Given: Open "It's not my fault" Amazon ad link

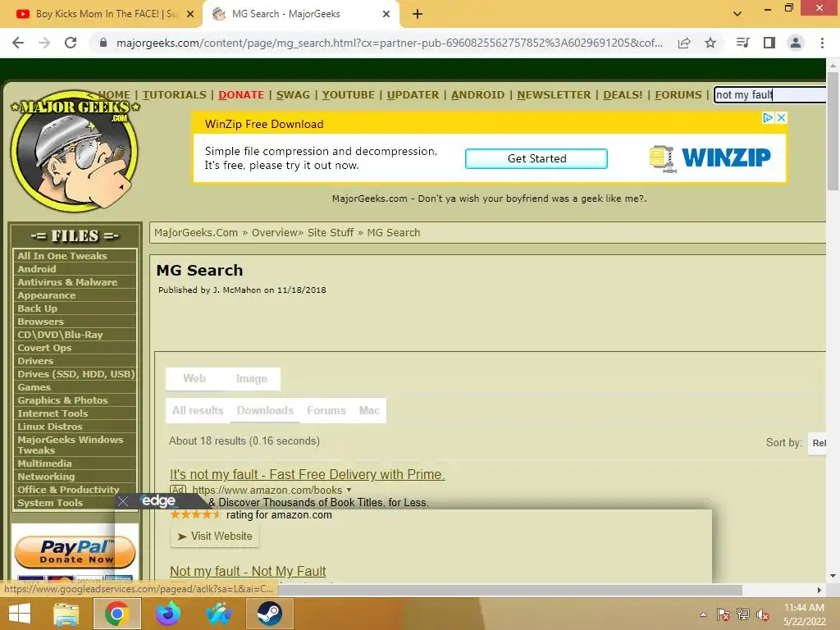Looking at the screenshot, I should tap(307, 475).
